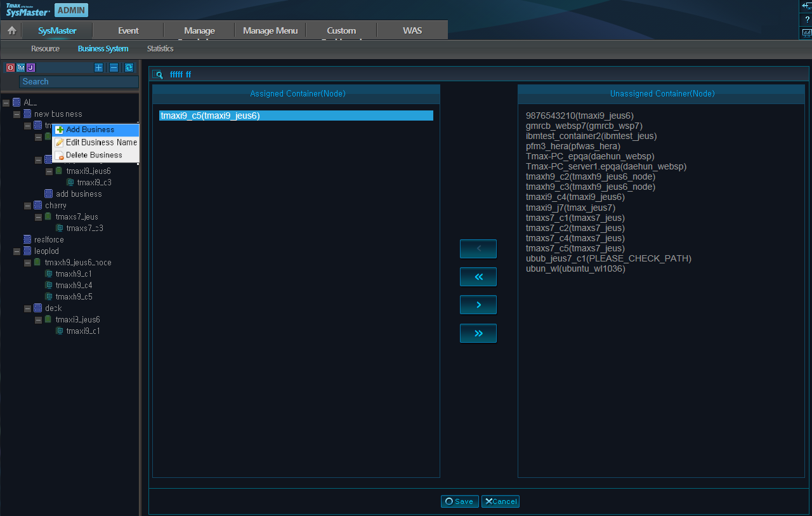Select tmaxi9_c4(tmaxi9_jeus6)
Image resolution: width=812 pixels, height=516 pixels.
pyautogui.click(x=575, y=197)
